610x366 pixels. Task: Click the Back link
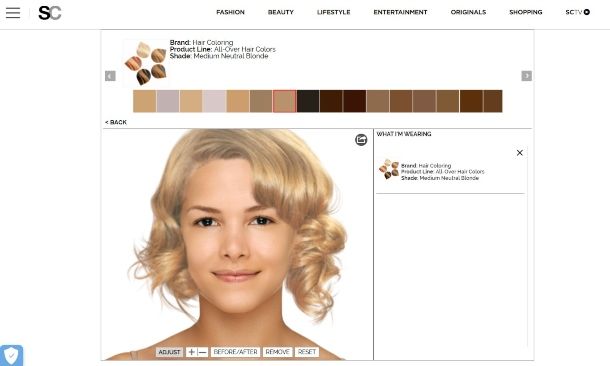(116, 122)
